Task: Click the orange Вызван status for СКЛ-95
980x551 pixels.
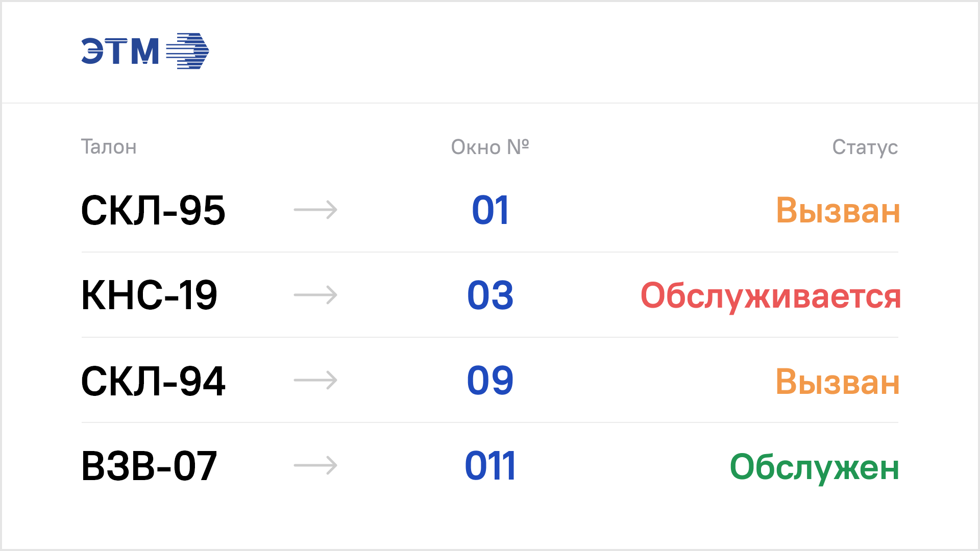Action: (838, 210)
